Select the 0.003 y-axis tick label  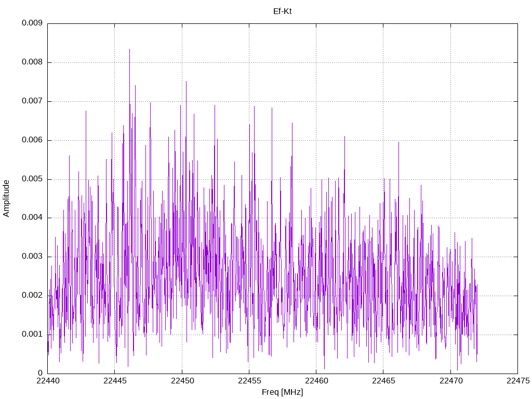(x=32, y=257)
